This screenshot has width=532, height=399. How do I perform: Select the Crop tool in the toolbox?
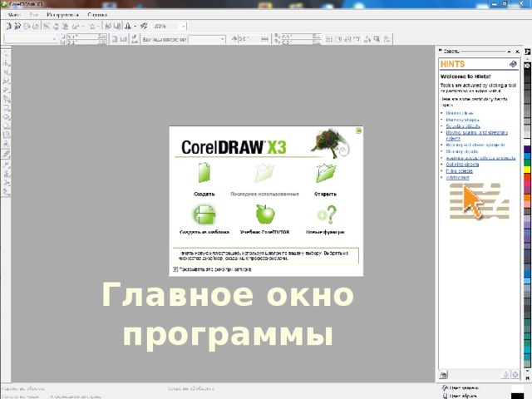6,72
